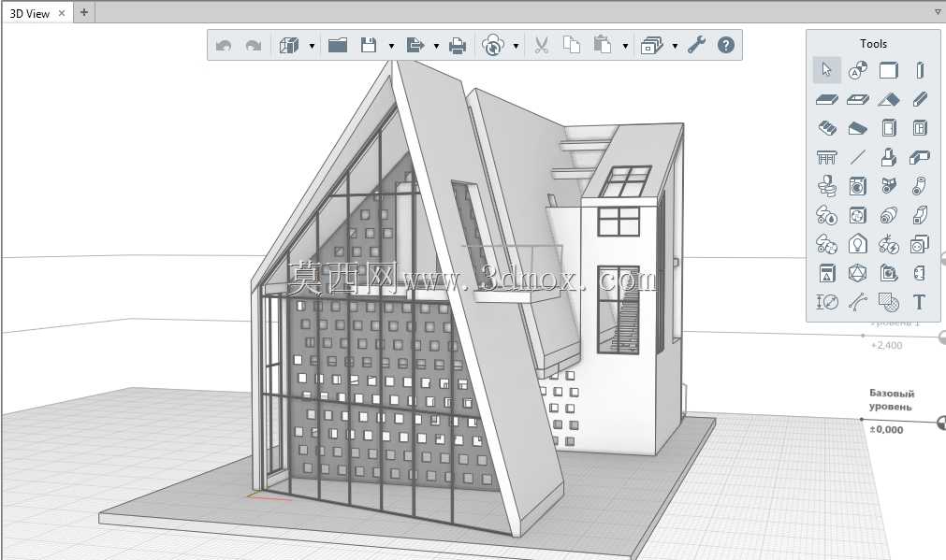Select the rectangular Duct fitting tool

(x=920, y=215)
